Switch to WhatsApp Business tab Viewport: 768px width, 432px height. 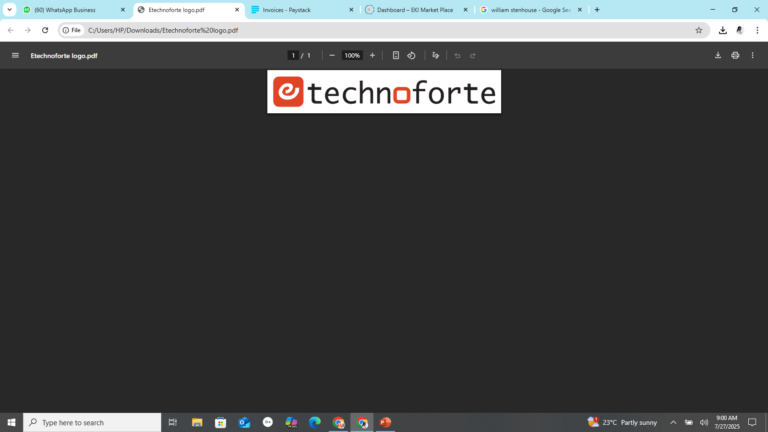pyautogui.click(x=73, y=10)
